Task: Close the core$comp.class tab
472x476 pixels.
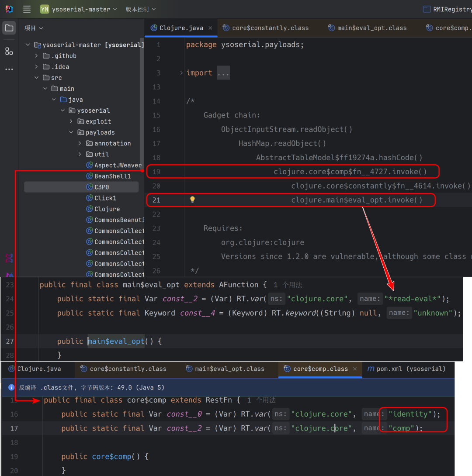Action: 355,369
